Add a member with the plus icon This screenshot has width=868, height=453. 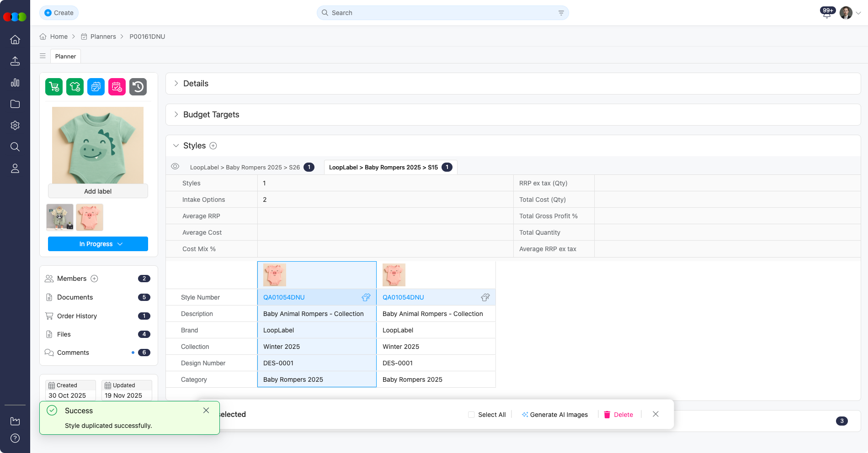pyautogui.click(x=95, y=279)
